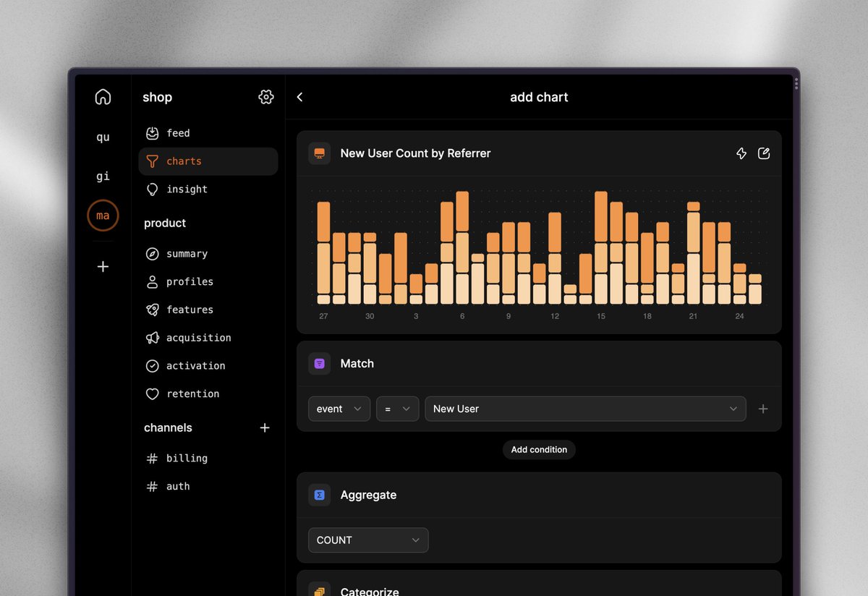Click the blue Aggregate sigma icon
Screen dimensions: 868x596
pos(320,495)
